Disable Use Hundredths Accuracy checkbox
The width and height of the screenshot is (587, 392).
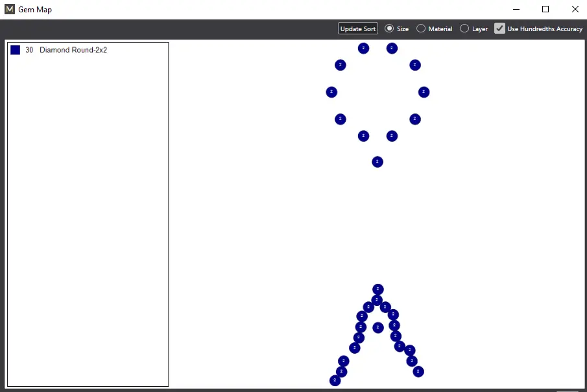[499, 29]
